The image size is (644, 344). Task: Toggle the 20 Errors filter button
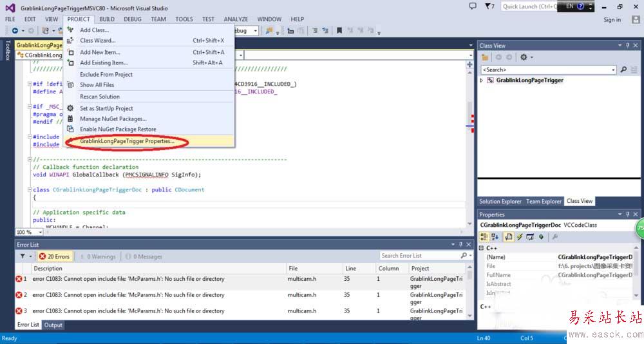(55, 256)
